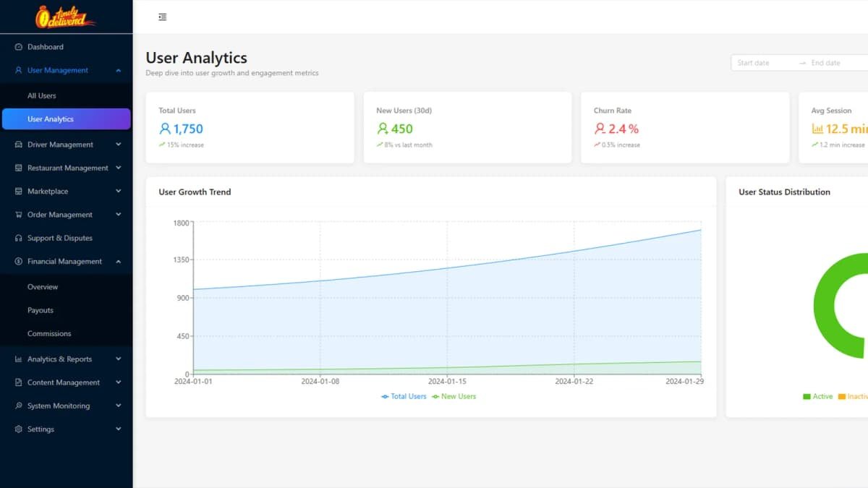Click the Timely Delivered logo
This screenshot has height=488, width=868.
click(66, 17)
